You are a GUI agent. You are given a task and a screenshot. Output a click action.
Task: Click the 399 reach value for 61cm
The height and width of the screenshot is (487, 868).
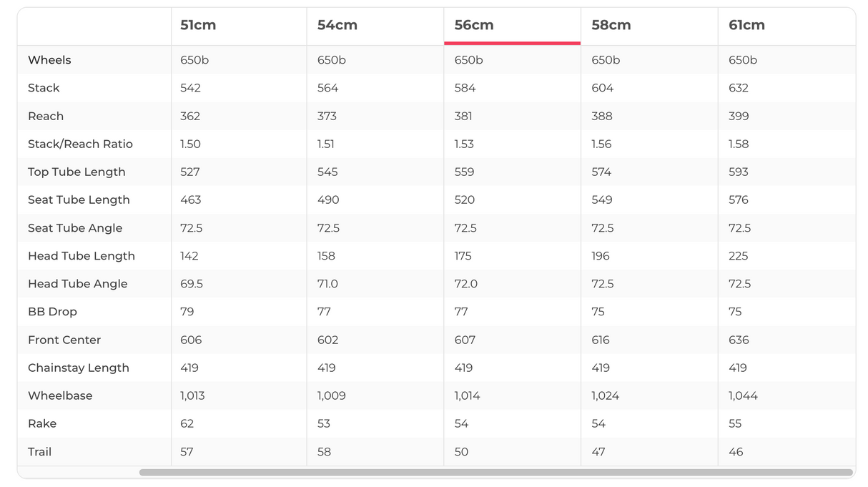point(739,116)
